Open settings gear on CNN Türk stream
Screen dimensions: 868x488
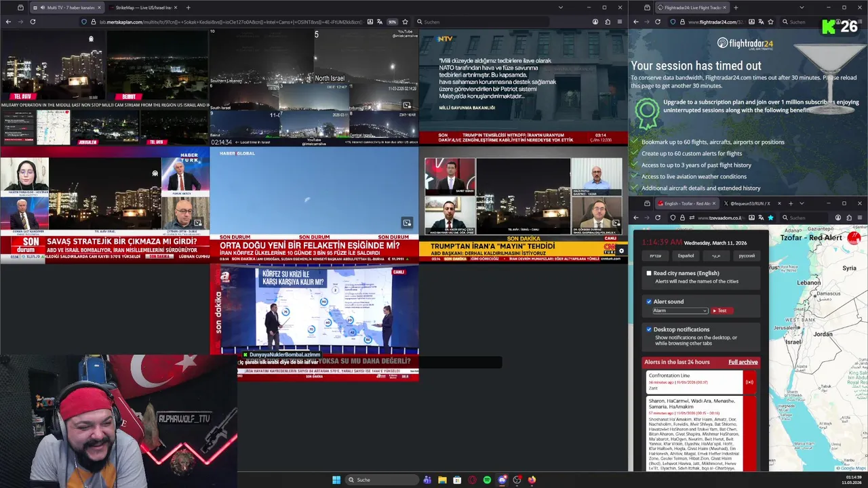(621, 251)
